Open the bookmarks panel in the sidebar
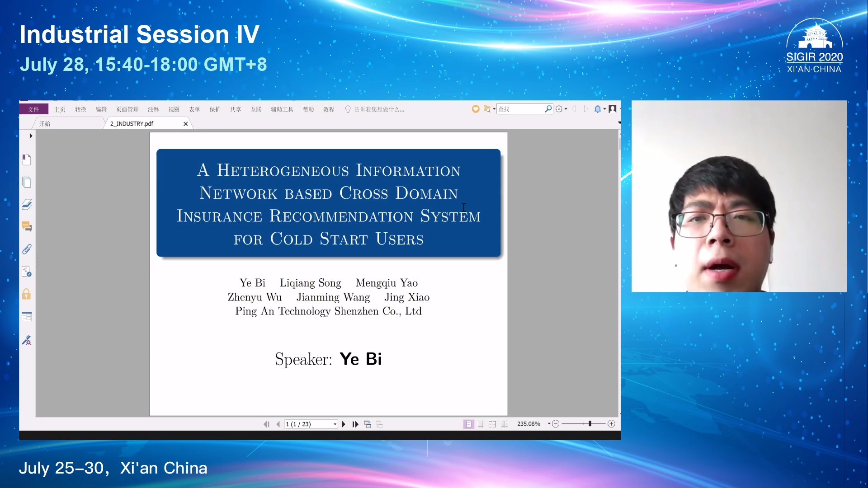The width and height of the screenshot is (868, 488). (27, 160)
